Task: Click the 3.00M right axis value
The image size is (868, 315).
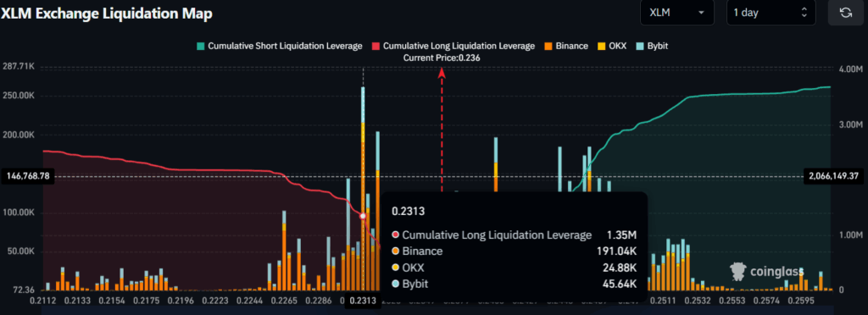Action: 850,124
